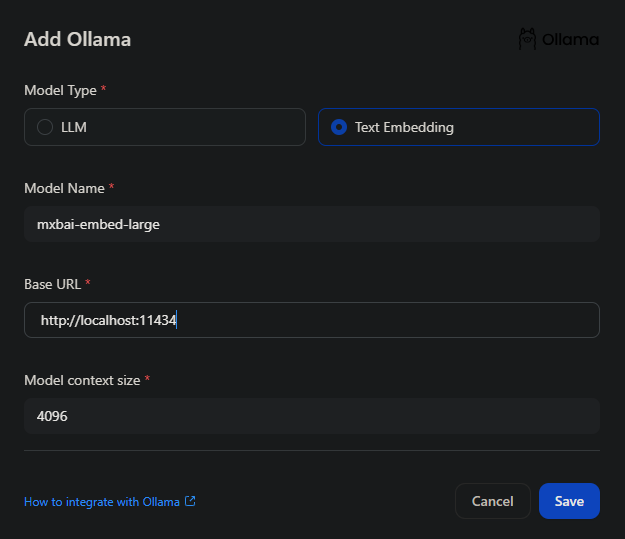Save the Ollama model configuration

569,501
